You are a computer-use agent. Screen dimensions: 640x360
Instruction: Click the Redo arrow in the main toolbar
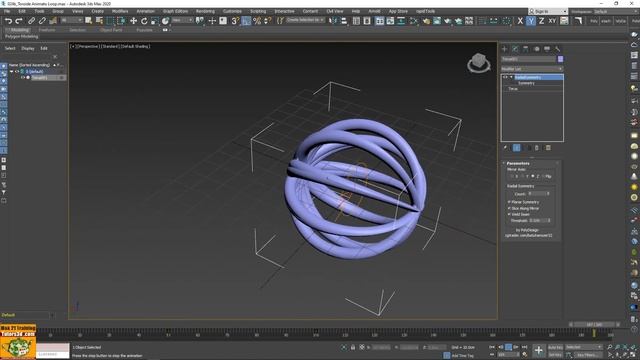[19, 20]
